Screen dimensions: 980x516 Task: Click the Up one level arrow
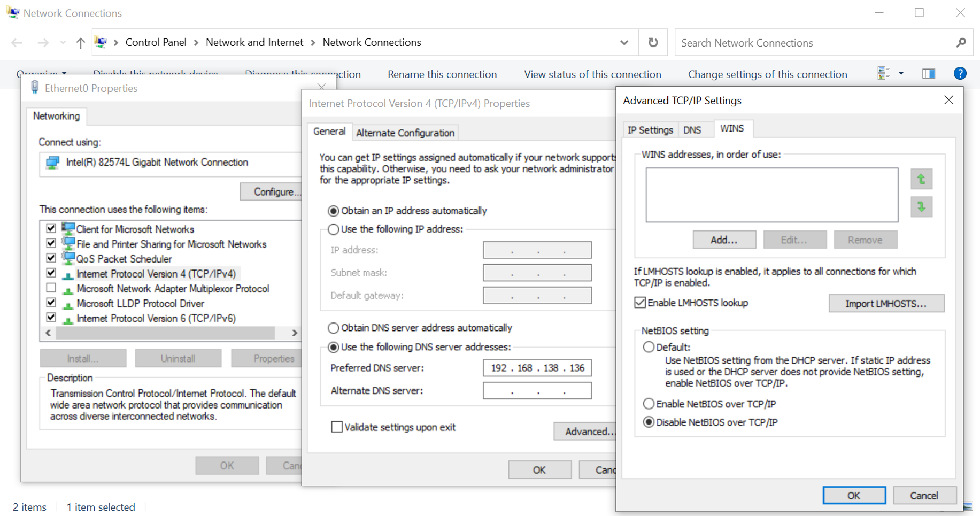click(80, 43)
